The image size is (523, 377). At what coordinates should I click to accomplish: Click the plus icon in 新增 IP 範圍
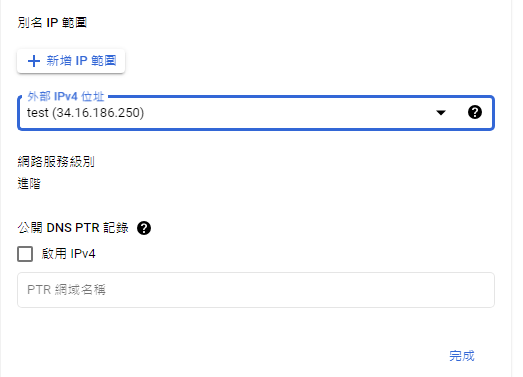point(34,61)
